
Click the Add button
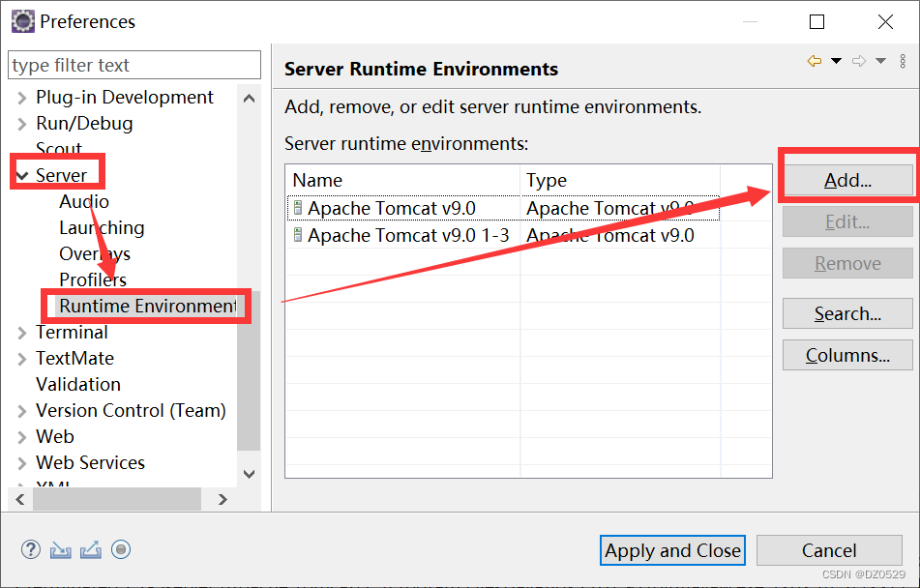point(847,180)
